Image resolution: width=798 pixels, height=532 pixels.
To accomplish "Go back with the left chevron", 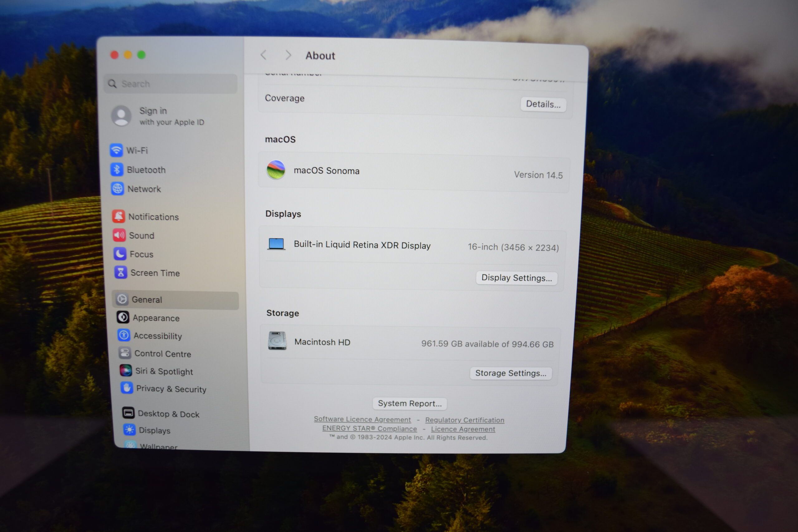I will click(x=264, y=55).
